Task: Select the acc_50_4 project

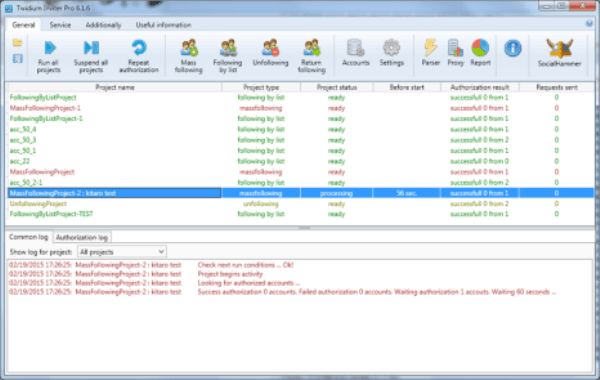Action: pyautogui.click(x=301, y=129)
